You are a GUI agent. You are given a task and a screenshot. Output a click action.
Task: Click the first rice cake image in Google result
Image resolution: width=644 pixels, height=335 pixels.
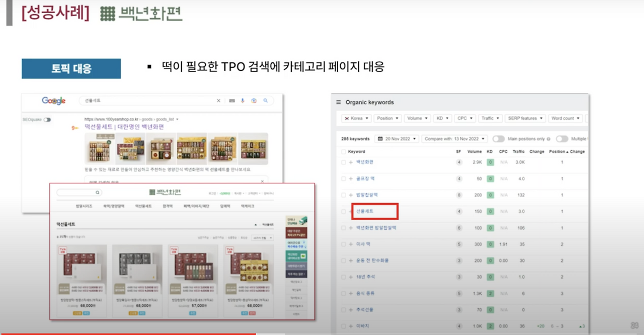point(99,148)
